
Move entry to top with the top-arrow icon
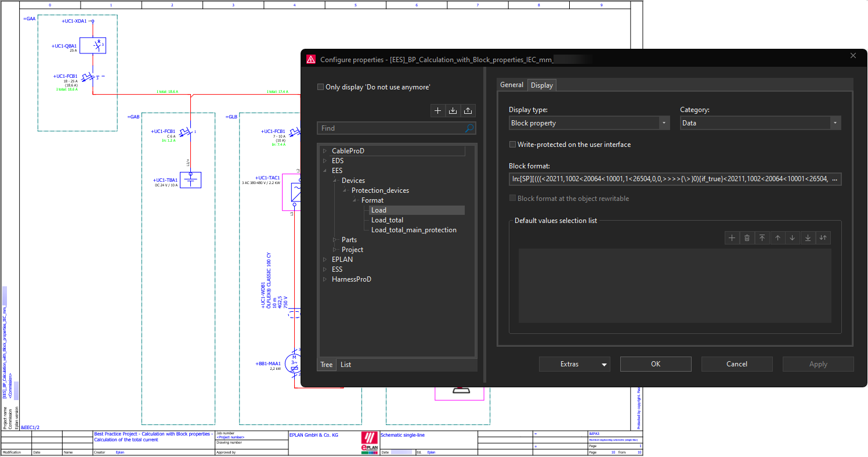[x=762, y=238]
